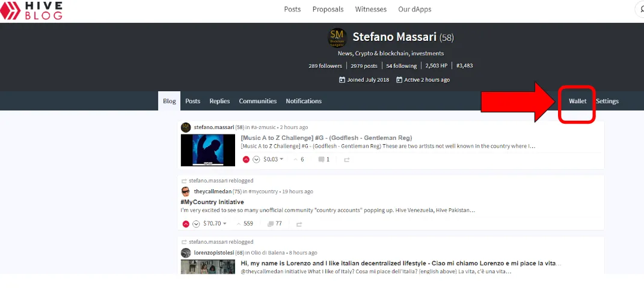This screenshot has height=290, width=644.
Task: Open the Settings tab
Action: click(607, 101)
